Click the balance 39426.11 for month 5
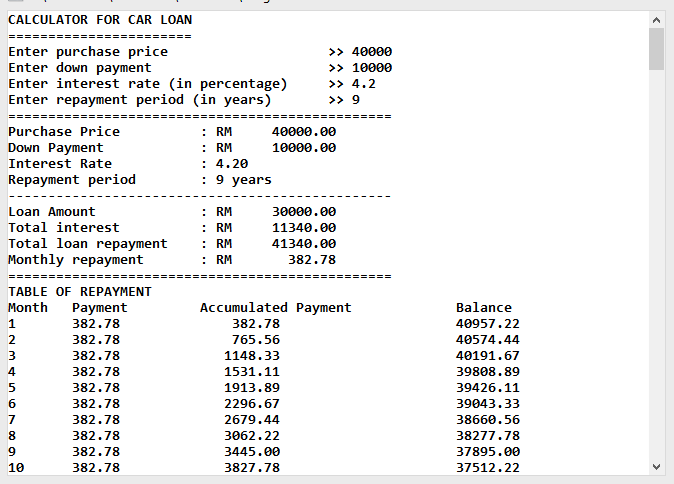This screenshot has width=674, height=484. [x=488, y=387]
